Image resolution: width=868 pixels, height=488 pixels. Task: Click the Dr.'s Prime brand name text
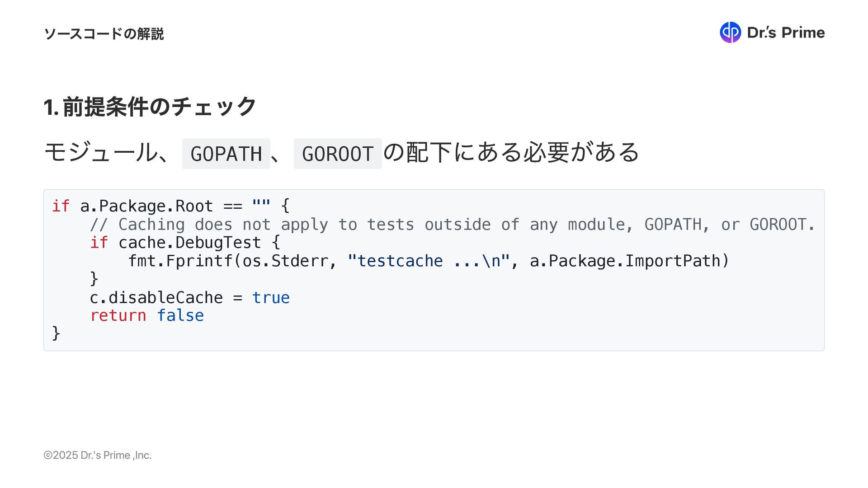coord(786,33)
